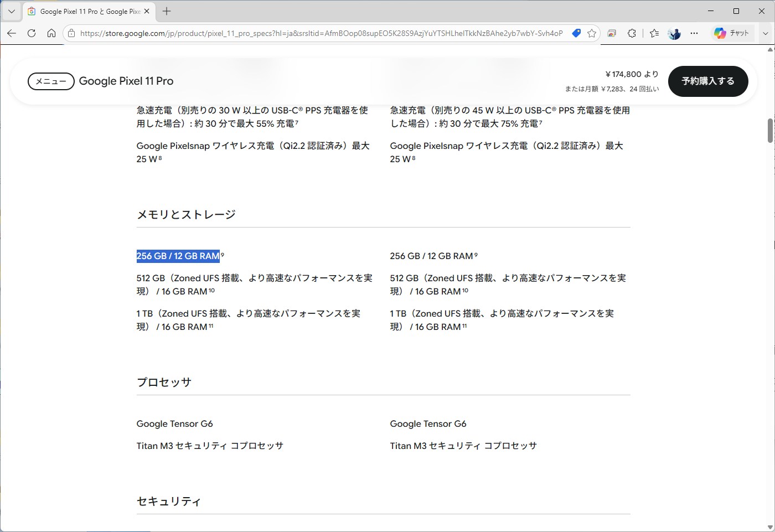The width and height of the screenshot is (775, 532).
Task: Open the tab actions menu chevron
Action: 11,11
